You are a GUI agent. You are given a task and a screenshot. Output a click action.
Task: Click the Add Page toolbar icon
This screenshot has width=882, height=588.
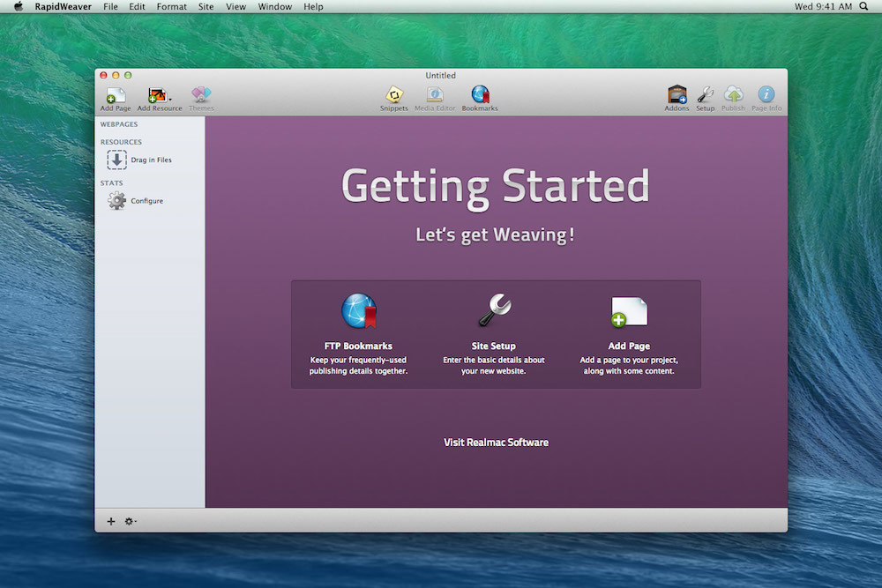(x=116, y=94)
